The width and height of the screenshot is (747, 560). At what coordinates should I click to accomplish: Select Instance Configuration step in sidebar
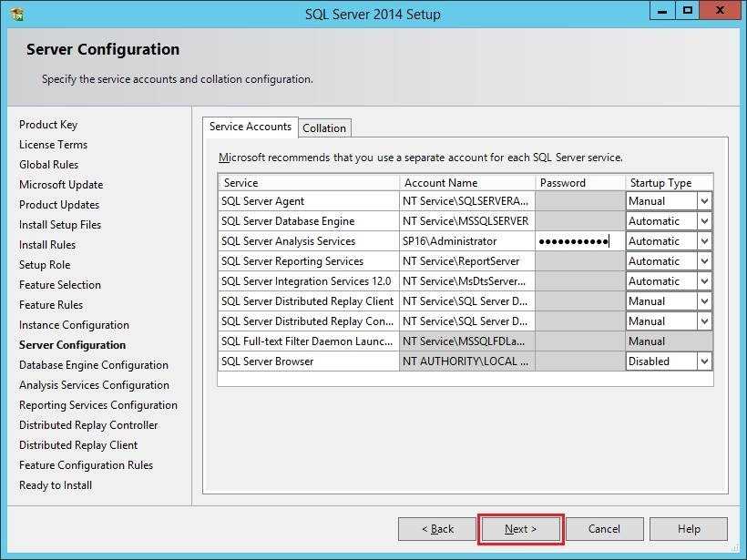[74, 325]
